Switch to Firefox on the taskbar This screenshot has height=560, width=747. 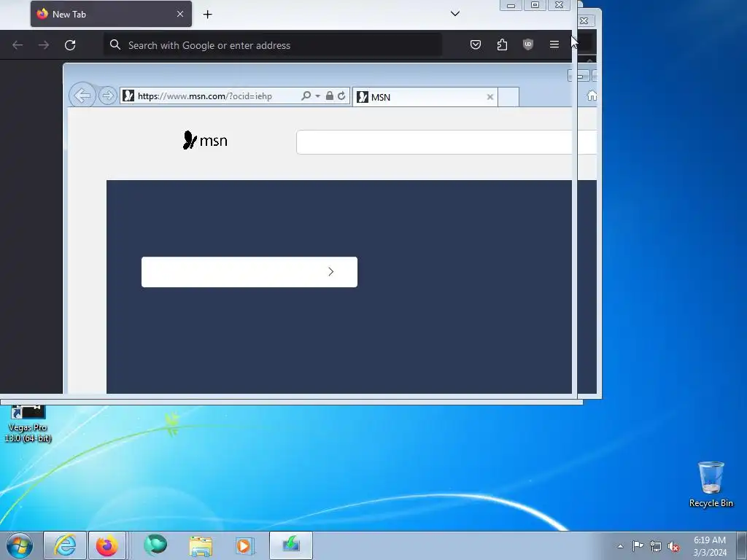[107, 545]
